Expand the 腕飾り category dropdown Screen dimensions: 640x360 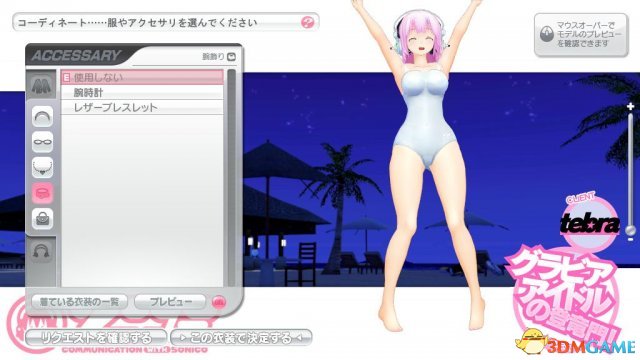tap(231, 56)
